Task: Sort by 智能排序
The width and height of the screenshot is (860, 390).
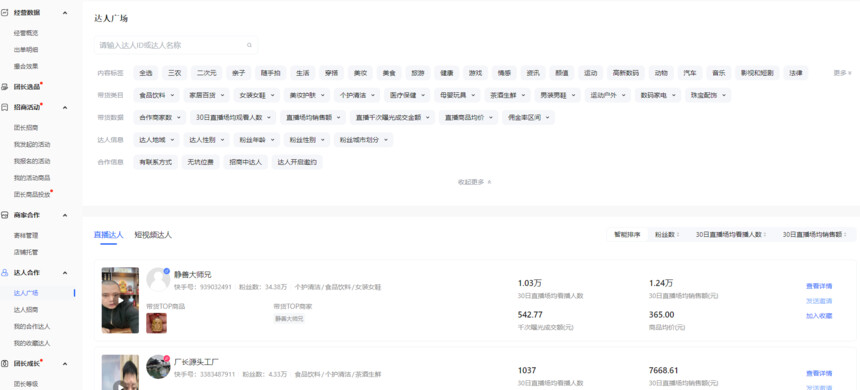Action: [627, 234]
